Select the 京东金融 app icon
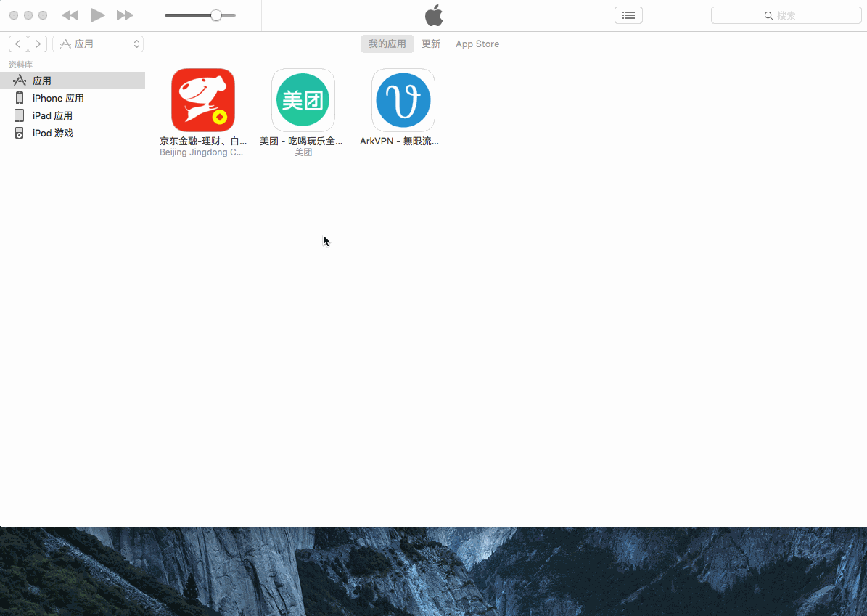This screenshot has width=867, height=616. 202,100
